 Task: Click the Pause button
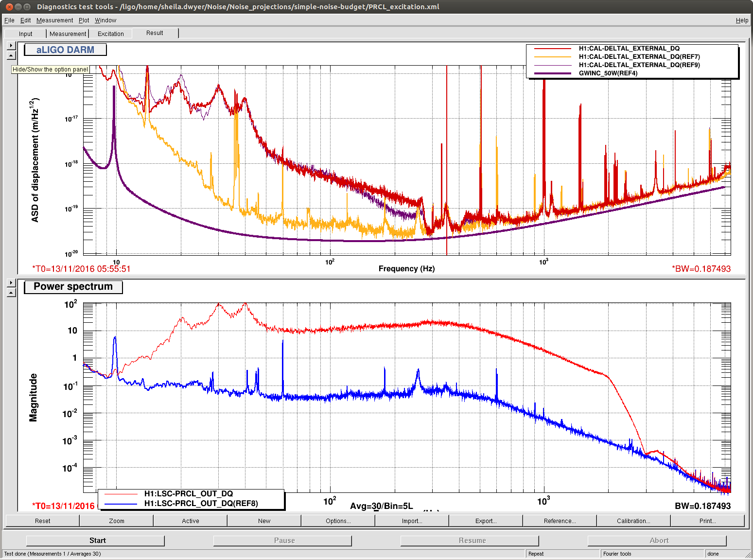click(x=282, y=541)
